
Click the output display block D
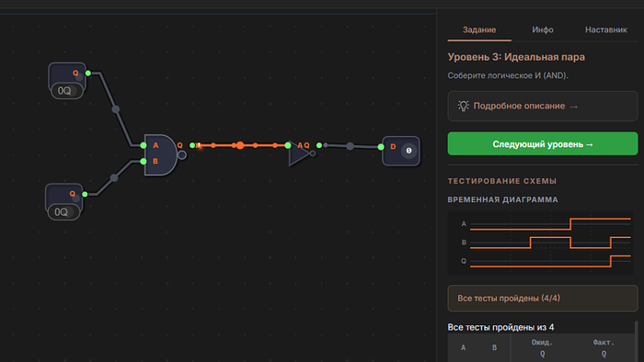pyautogui.click(x=401, y=151)
